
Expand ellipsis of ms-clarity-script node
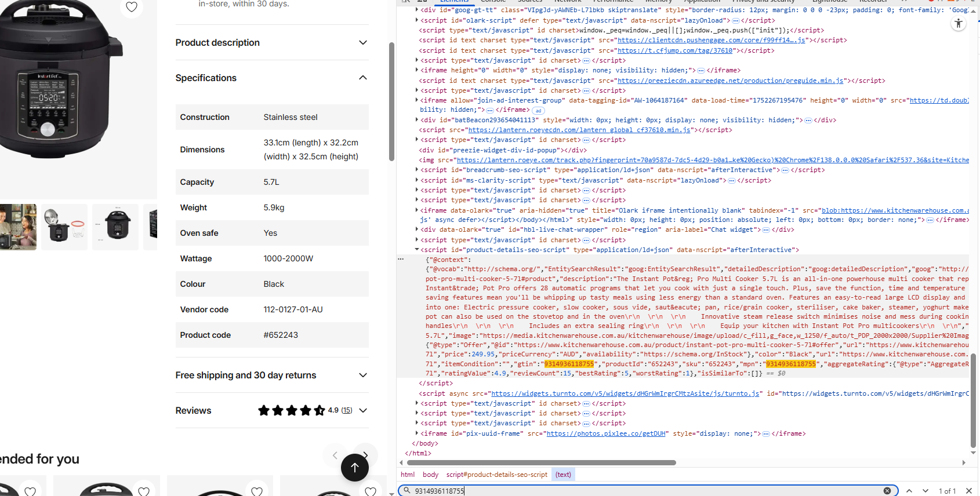click(x=732, y=180)
